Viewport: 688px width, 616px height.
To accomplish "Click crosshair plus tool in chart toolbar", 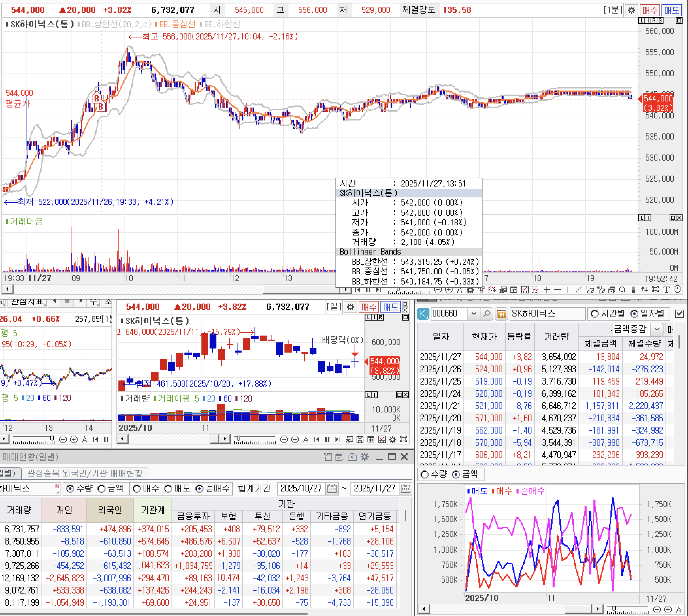I will point(546,290).
